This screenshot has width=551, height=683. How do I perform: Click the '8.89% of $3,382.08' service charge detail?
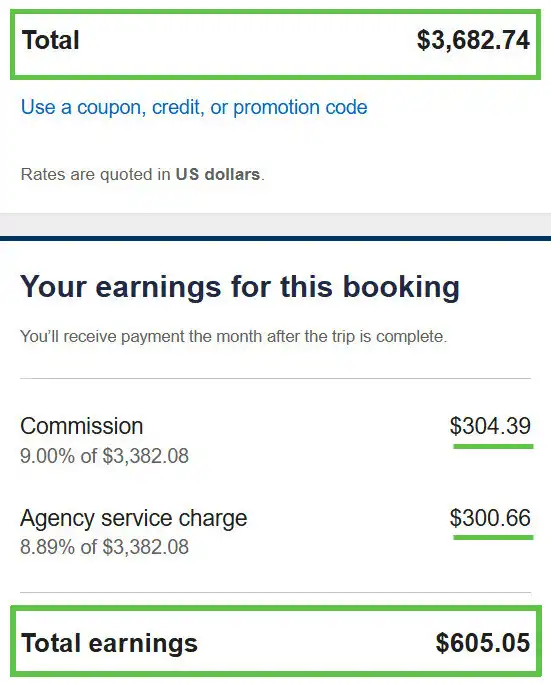point(104,547)
